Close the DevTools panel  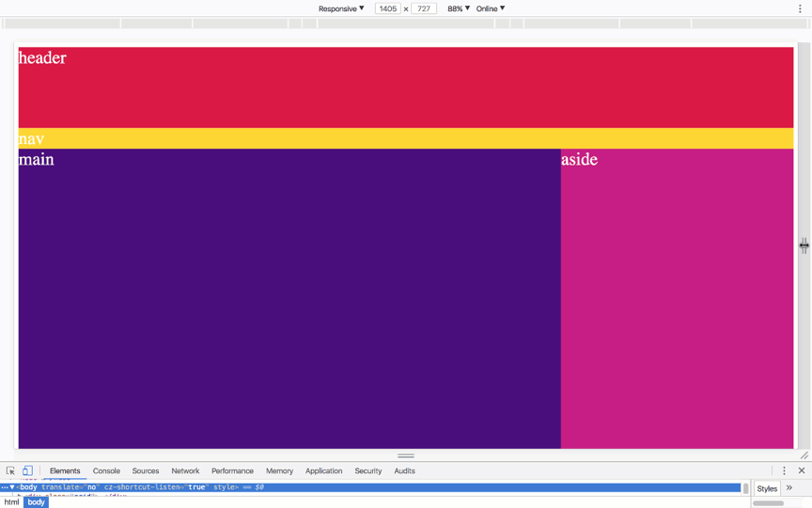pos(802,471)
